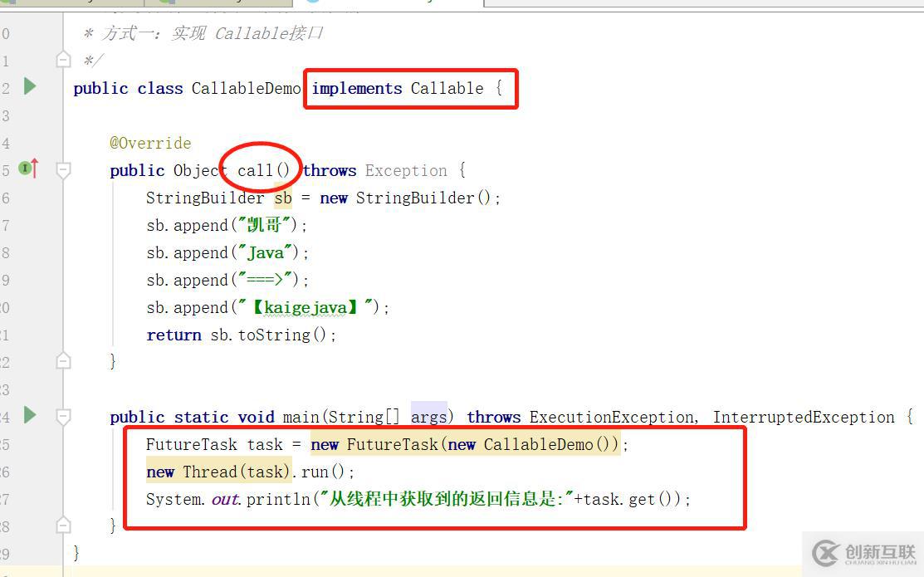924x577 pixels.
Task: Click sb.append("Java") line
Action: click(x=227, y=253)
